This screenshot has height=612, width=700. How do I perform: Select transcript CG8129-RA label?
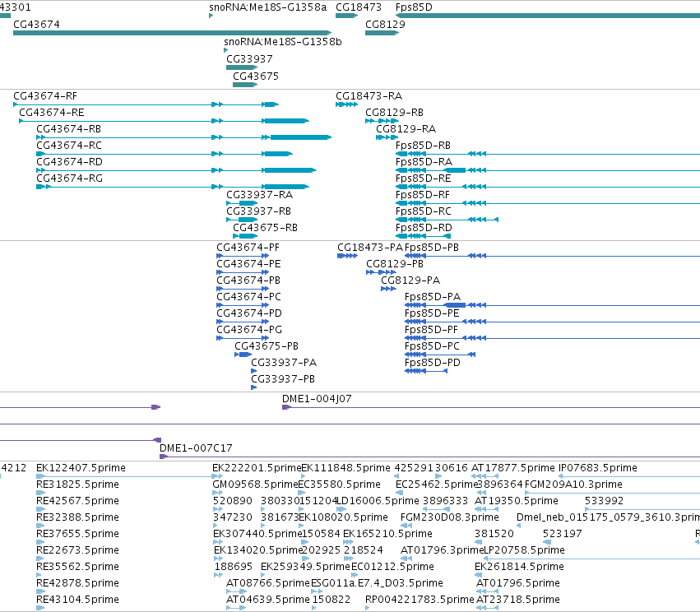tap(406, 128)
